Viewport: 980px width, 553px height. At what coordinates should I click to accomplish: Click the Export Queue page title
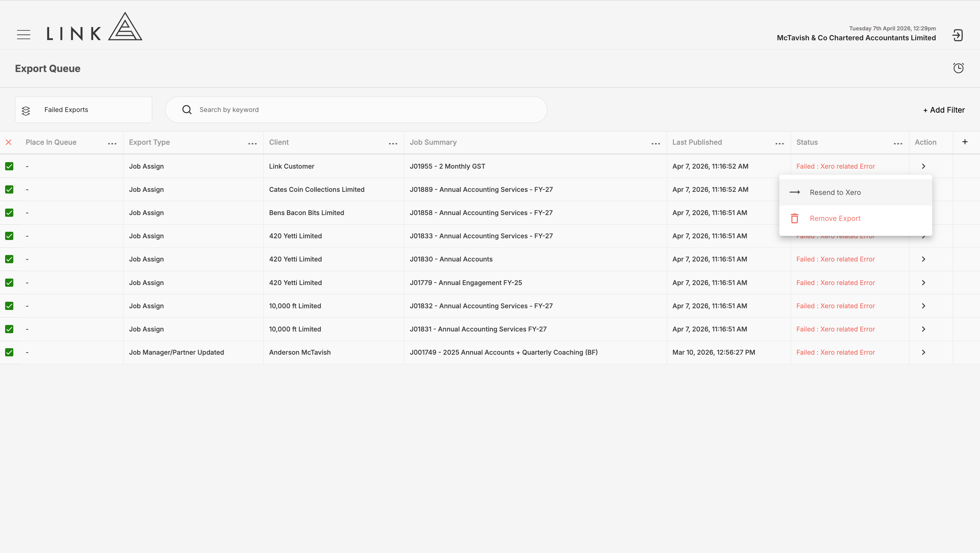[x=47, y=69]
